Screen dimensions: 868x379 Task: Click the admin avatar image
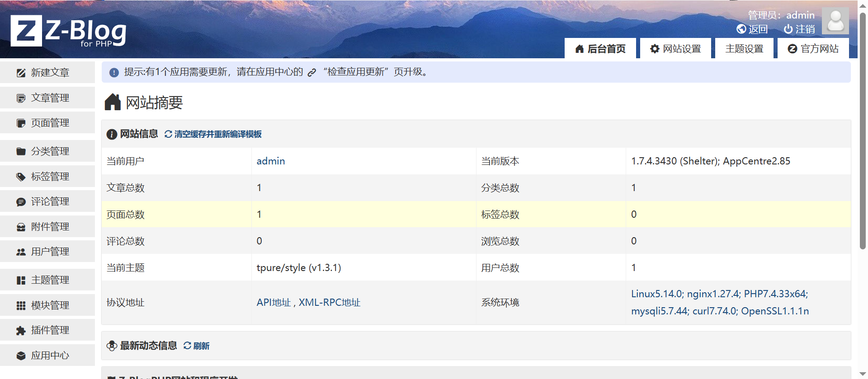point(835,21)
